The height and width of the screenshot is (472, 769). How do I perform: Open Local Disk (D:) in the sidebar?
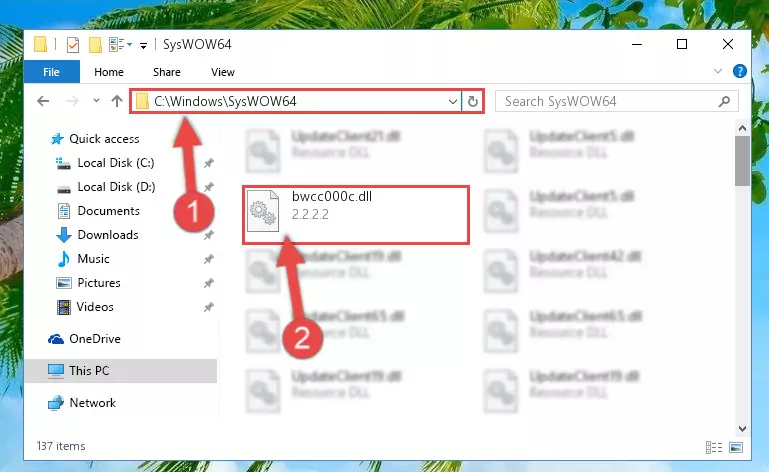(x=116, y=187)
